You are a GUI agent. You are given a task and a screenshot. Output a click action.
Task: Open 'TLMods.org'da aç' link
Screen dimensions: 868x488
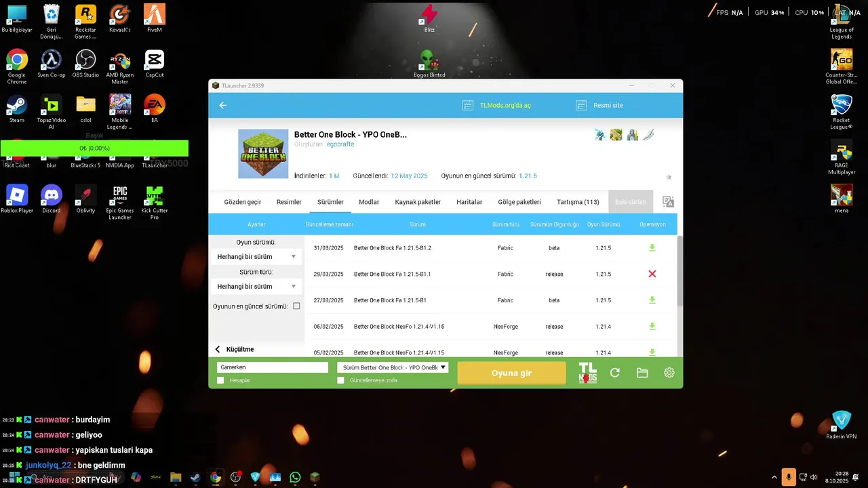(x=497, y=105)
